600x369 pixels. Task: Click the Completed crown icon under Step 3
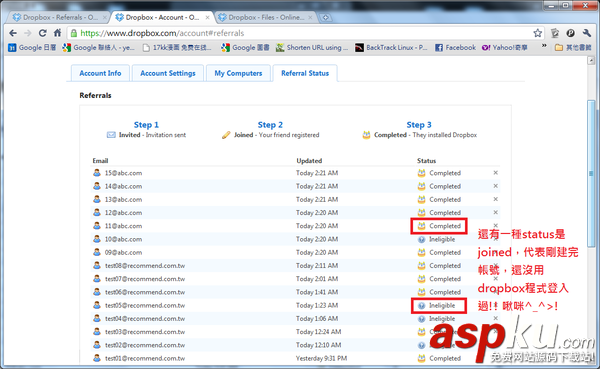click(x=366, y=135)
